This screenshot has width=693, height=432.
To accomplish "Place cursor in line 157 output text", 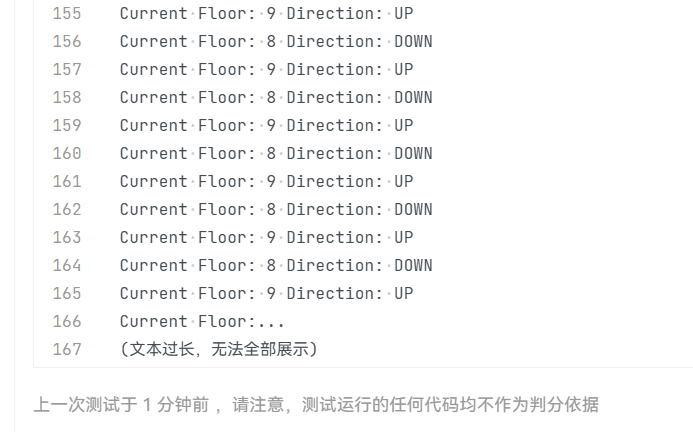I will click(266, 70).
